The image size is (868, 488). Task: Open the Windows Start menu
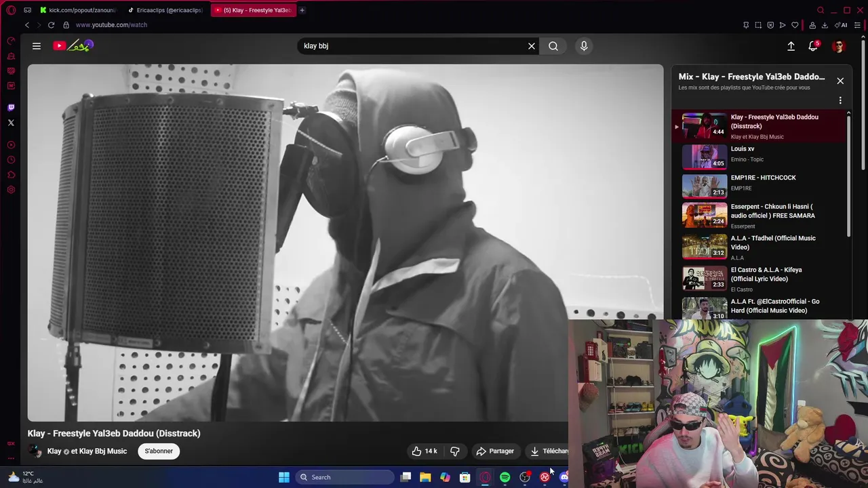pos(284,477)
